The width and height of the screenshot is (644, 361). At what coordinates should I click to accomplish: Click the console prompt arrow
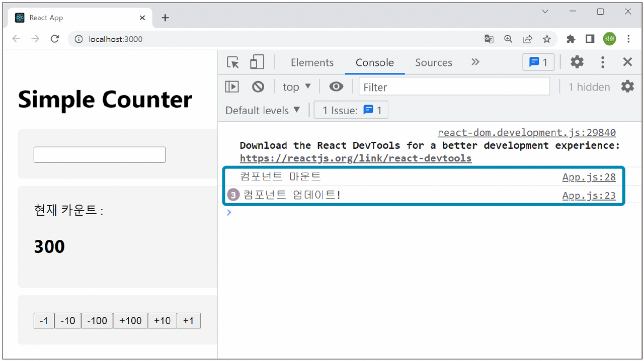(x=229, y=212)
